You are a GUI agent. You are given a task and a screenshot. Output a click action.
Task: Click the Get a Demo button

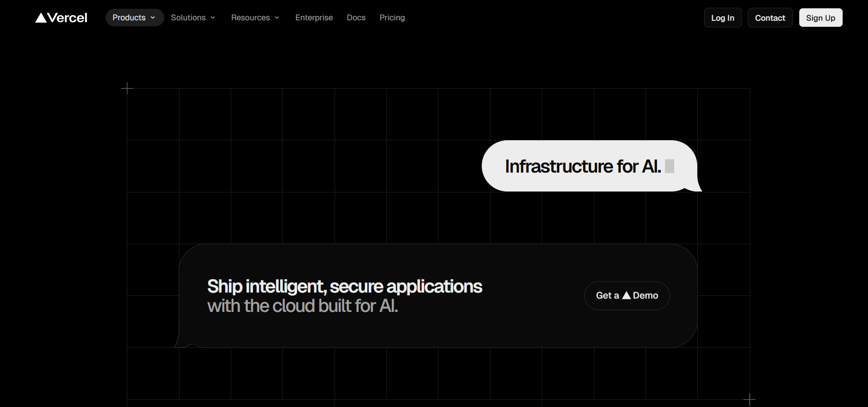(x=627, y=296)
